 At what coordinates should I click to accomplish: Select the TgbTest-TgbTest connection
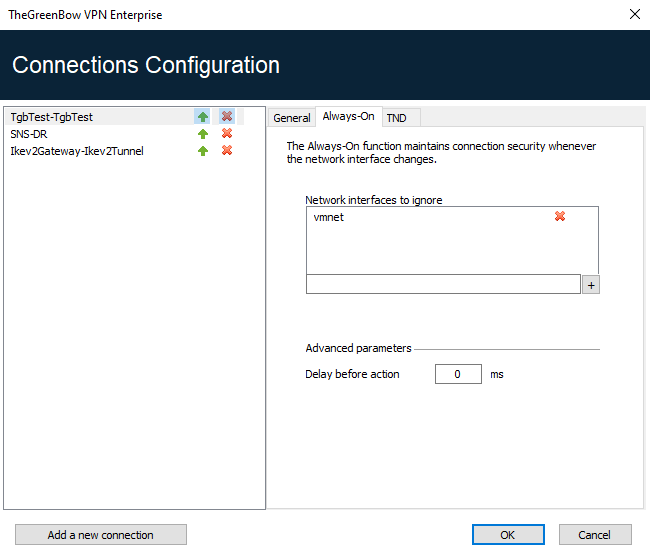[x=52, y=117]
